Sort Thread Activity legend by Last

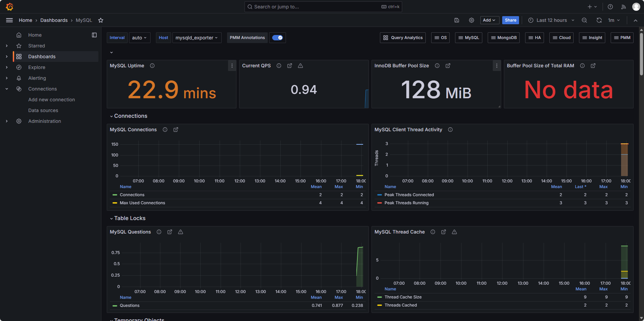click(x=580, y=187)
